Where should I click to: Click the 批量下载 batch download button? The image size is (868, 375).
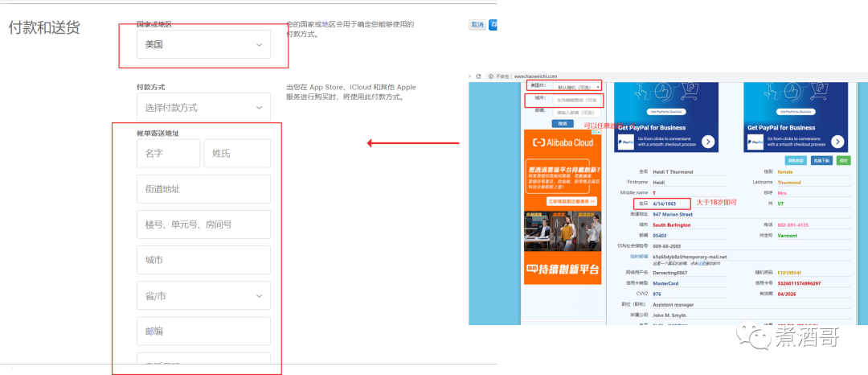tap(821, 161)
